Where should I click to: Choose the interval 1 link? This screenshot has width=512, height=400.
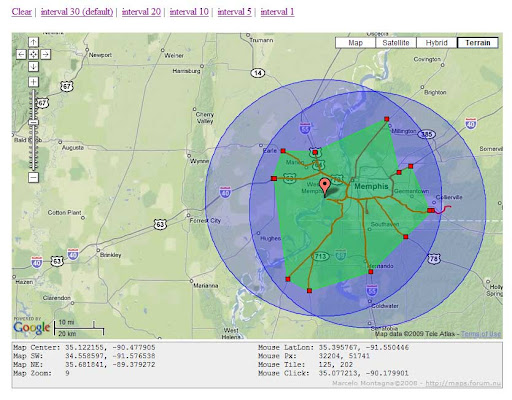click(x=277, y=12)
